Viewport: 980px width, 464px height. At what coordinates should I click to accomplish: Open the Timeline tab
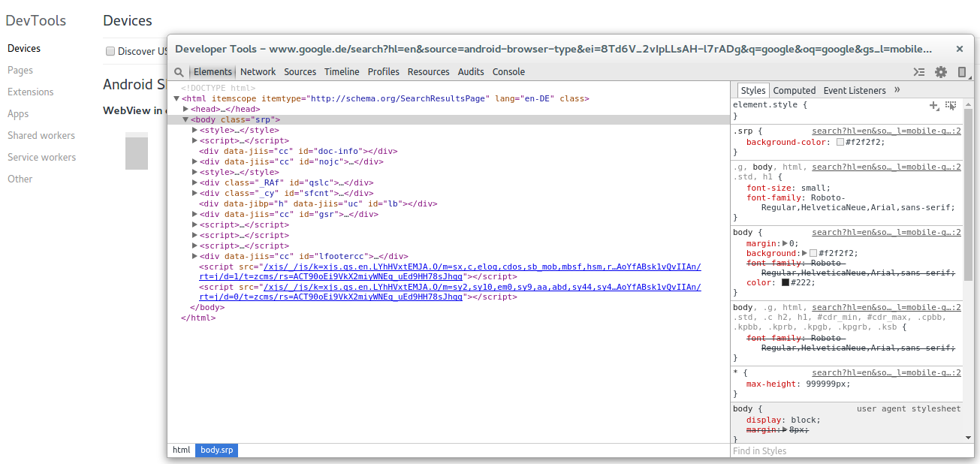click(342, 72)
